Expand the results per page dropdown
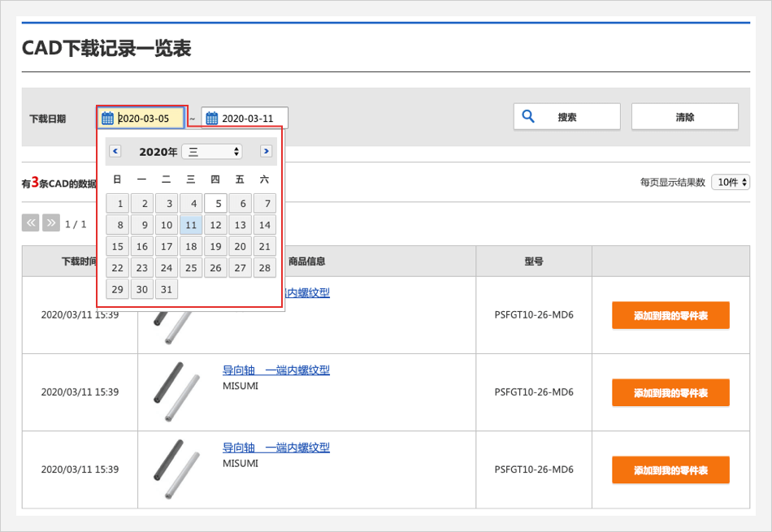 [730, 182]
